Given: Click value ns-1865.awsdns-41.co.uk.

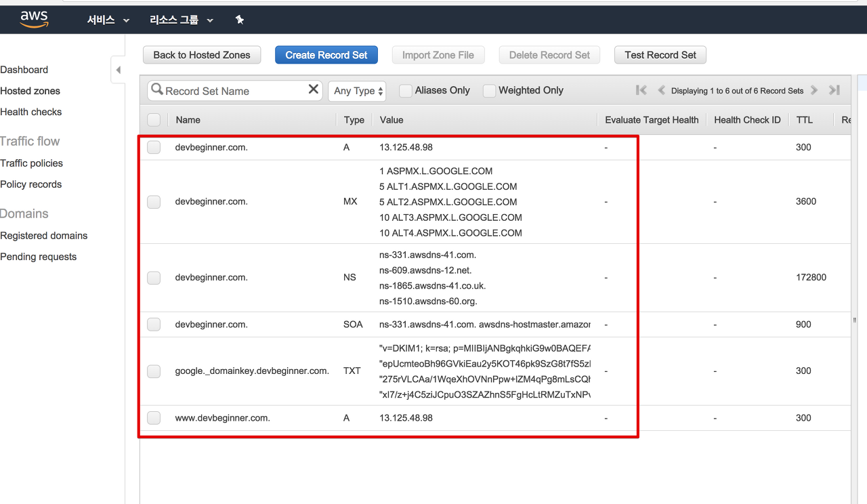Looking at the screenshot, I should click(x=433, y=286).
